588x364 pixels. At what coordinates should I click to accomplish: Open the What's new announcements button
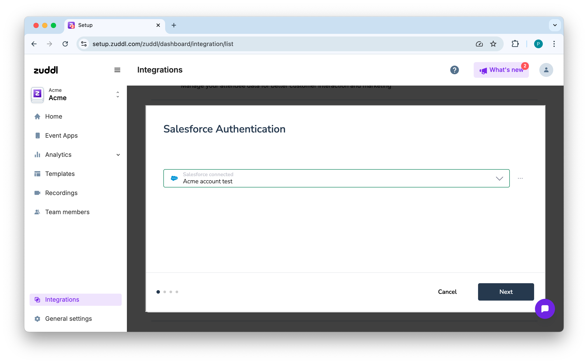click(501, 70)
